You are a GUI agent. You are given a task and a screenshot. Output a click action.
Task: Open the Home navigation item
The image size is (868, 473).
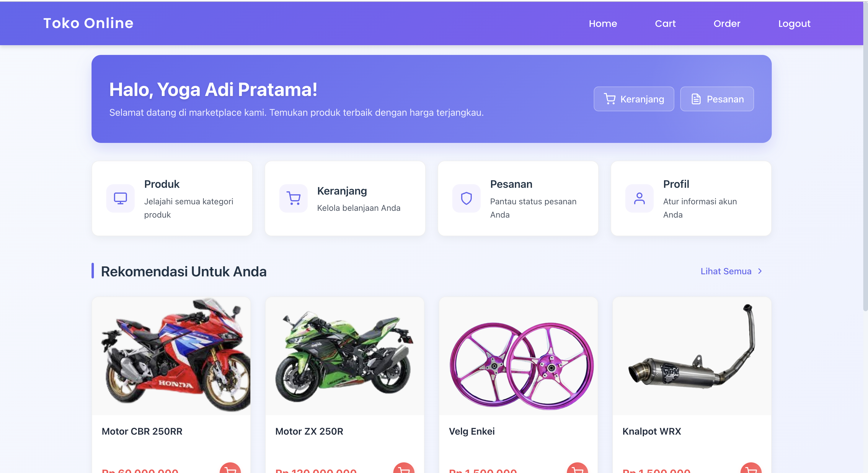pyautogui.click(x=603, y=24)
